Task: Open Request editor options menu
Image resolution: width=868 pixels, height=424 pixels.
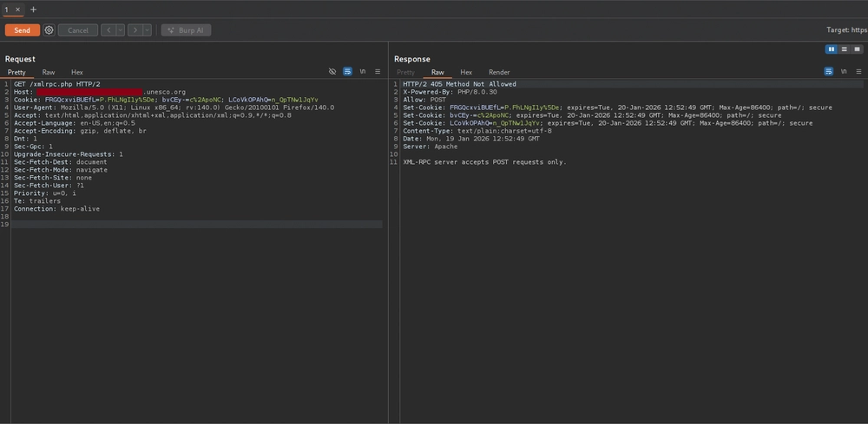Action: pyautogui.click(x=378, y=72)
